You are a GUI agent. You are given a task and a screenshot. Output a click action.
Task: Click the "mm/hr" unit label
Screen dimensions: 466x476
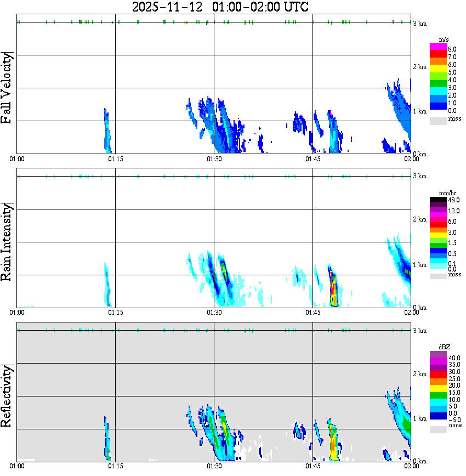pyautogui.click(x=447, y=193)
